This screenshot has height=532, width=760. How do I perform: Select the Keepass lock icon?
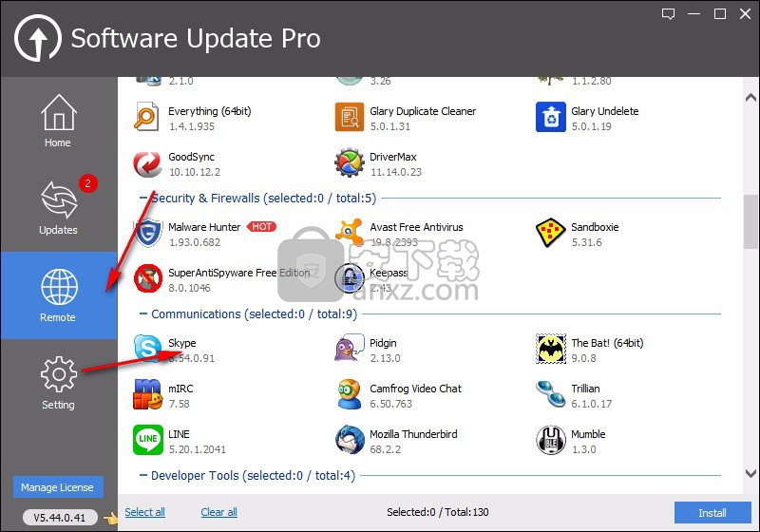[350, 278]
